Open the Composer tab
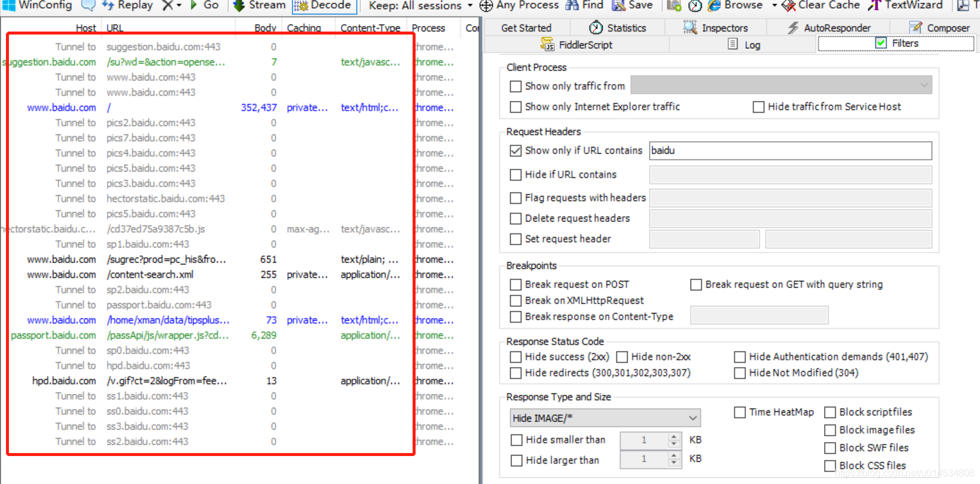 point(939,27)
